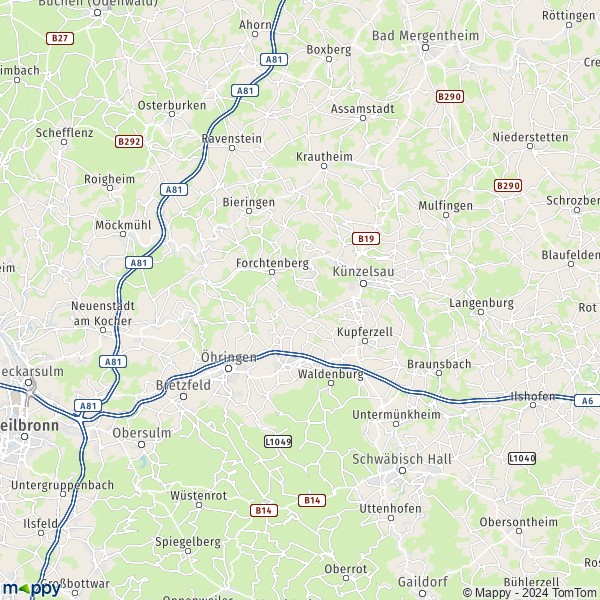The width and height of the screenshot is (600, 600).
Task: Click the L1049 road shield
Action: pos(278,442)
